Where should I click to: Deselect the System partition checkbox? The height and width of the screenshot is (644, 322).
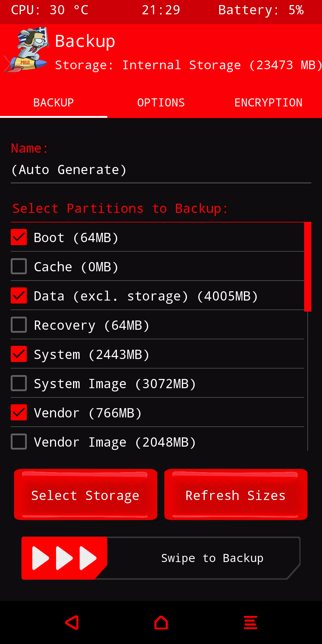point(19,354)
